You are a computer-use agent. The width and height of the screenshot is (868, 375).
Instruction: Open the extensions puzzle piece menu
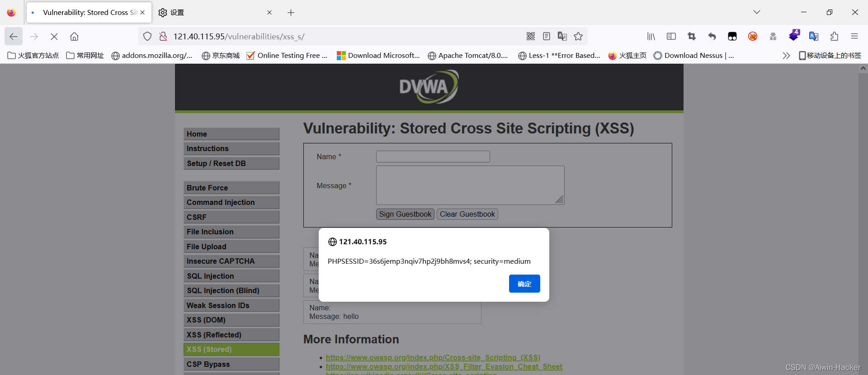pos(834,36)
